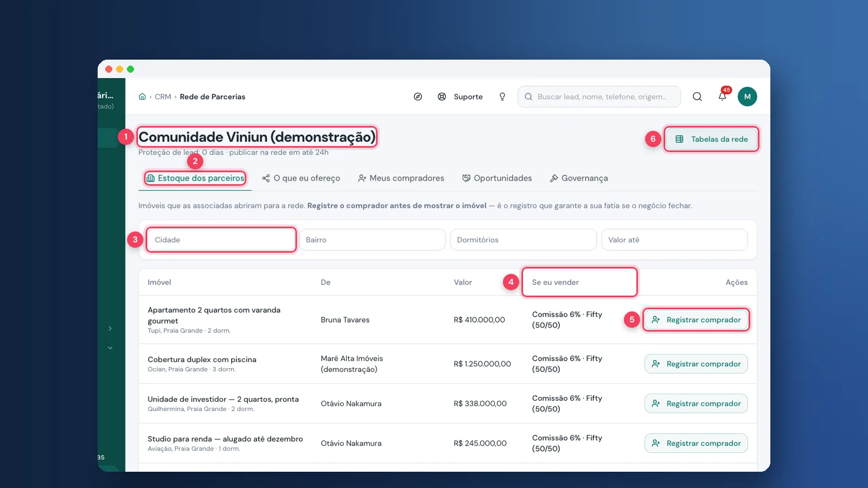Switch to Estoque dos parceiros tab
This screenshot has width=868, height=488.
[x=196, y=178]
